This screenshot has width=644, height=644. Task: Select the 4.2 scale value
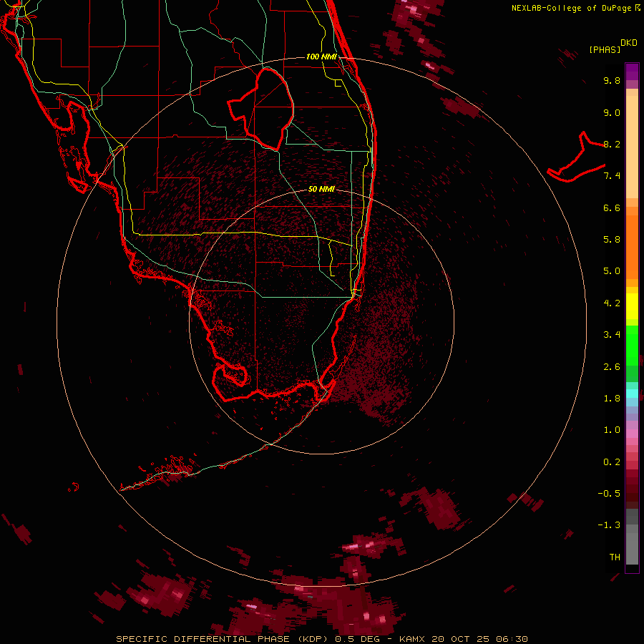612,303
